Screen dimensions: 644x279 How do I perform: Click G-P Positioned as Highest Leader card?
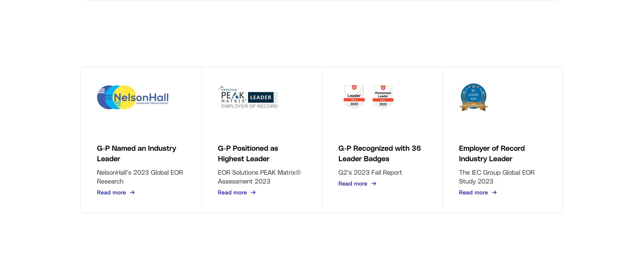click(262, 139)
